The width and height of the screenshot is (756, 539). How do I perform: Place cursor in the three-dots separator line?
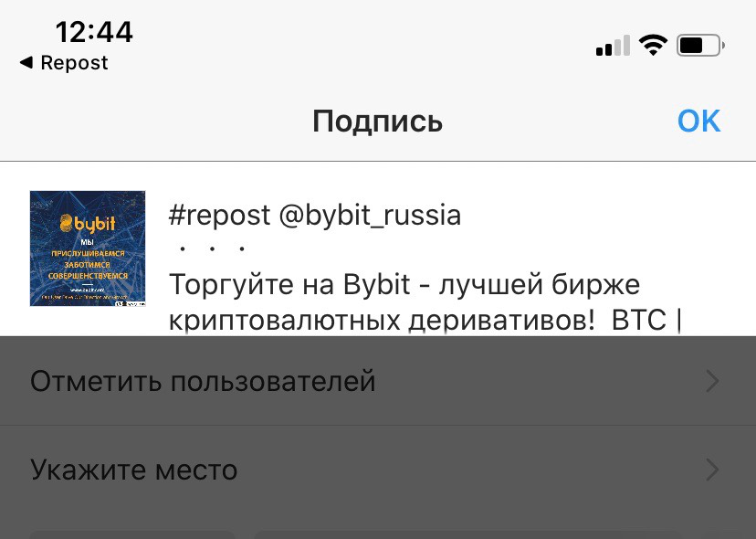tap(212, 249)
